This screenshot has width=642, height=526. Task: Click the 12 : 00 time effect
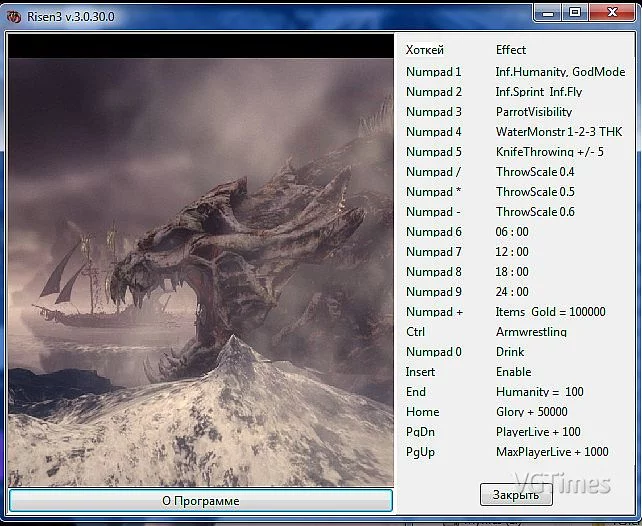pos(512,252)
